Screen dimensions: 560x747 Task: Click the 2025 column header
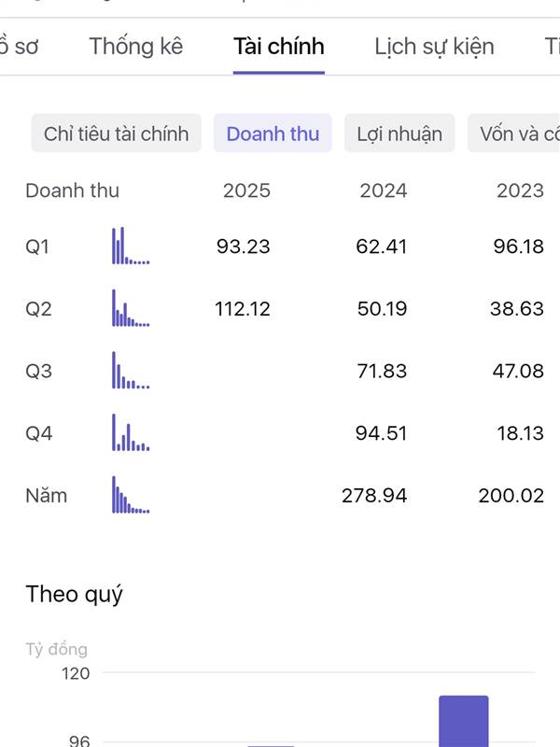[x=246, y=190]
